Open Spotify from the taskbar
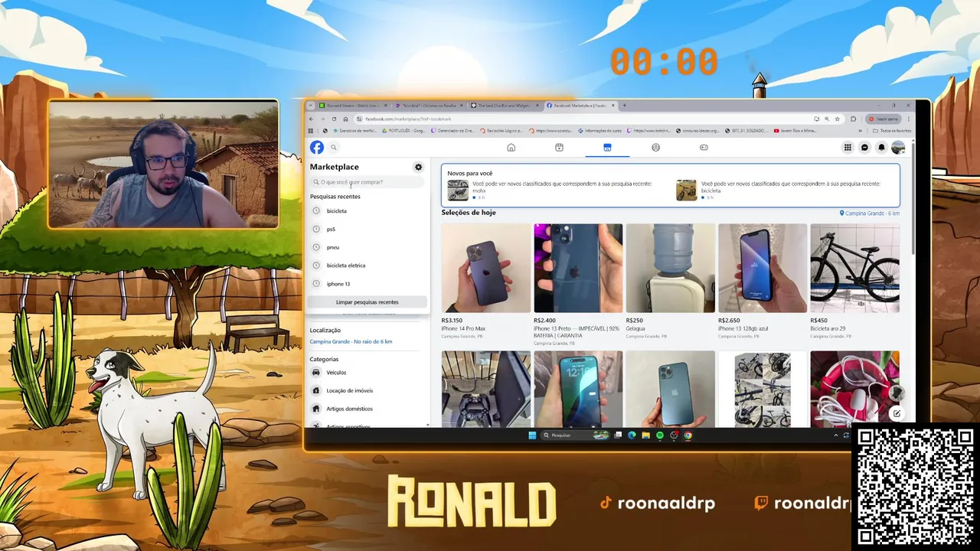Image resolution: width=980 pixels, height=551 pixels. [x=660, y=435]
